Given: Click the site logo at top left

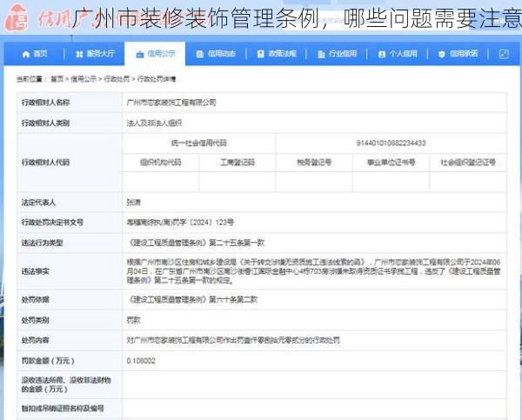Looking at the screenshot, I should tap(16, 17).
